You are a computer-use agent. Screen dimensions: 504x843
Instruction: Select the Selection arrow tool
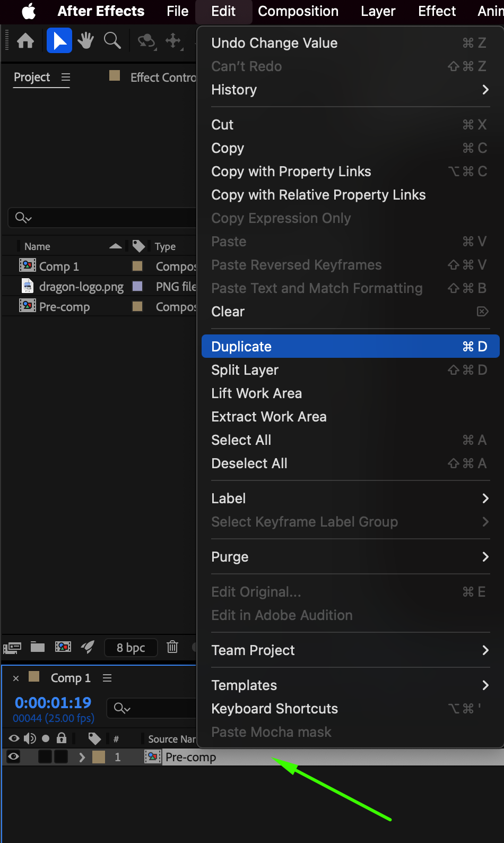click(x=59, y=41)
